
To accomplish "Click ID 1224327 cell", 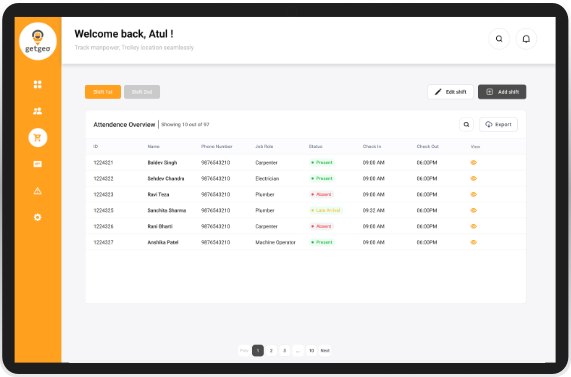I will pyautogui.click(x=103, y=242).
